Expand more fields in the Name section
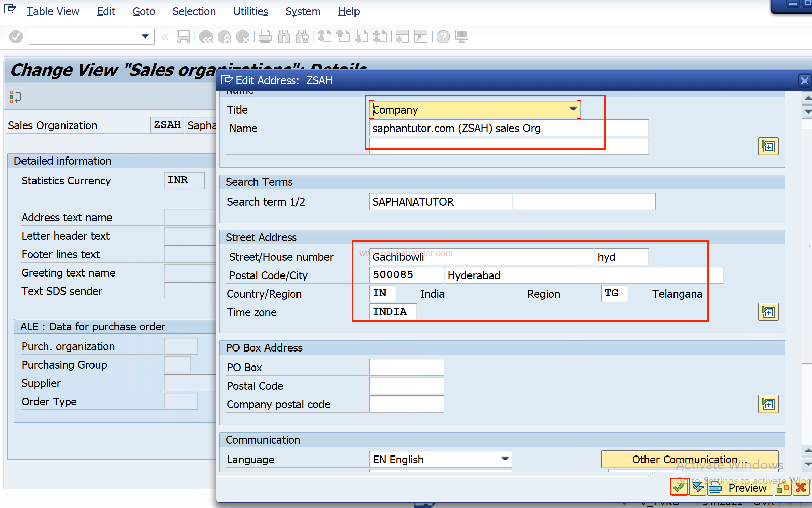 tap(768, 147)
